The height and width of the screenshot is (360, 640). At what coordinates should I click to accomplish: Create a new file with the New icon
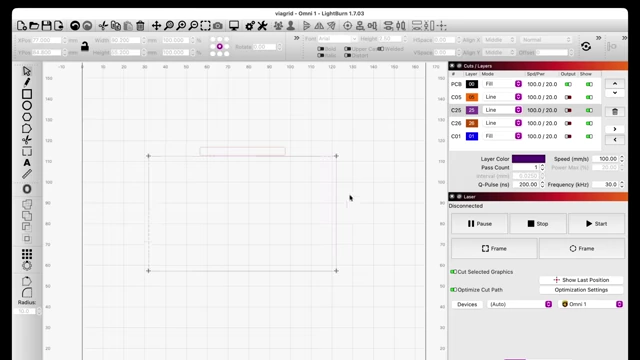[22, 26]
